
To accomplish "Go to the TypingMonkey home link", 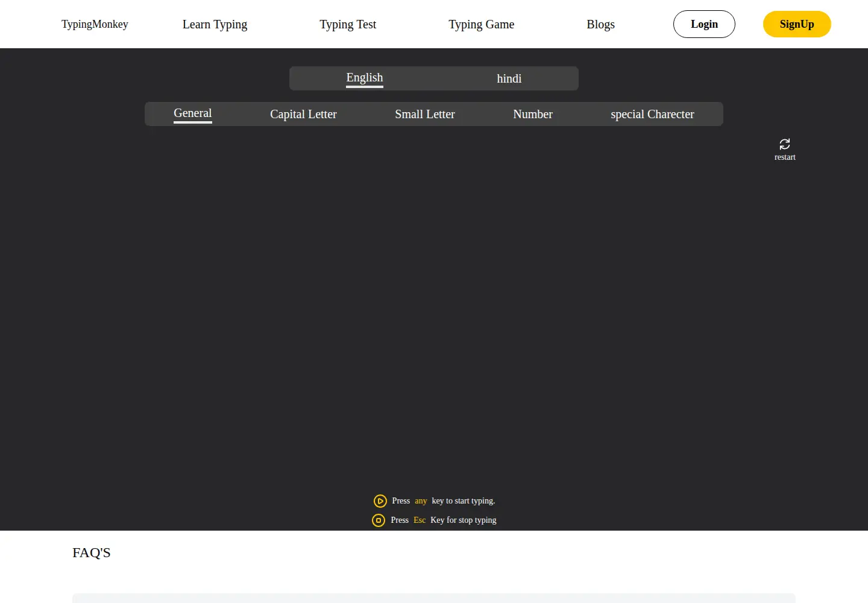I will click(x=95, y=24).
